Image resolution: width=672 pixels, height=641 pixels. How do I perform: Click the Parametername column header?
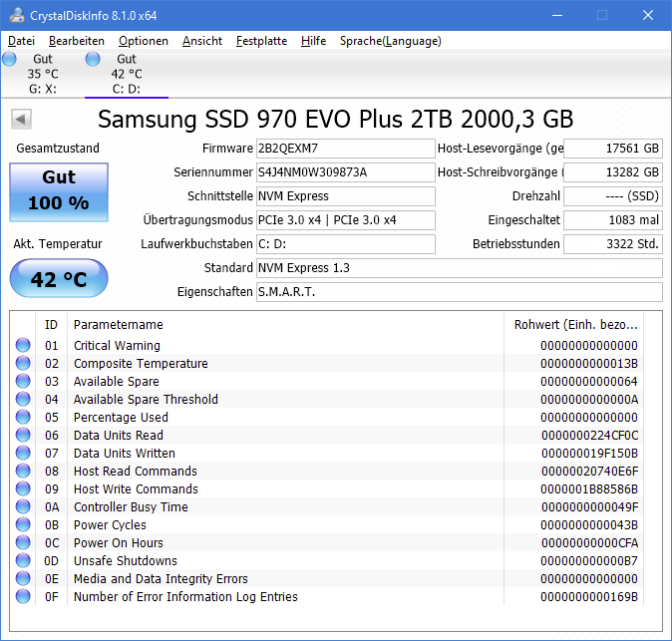(x=285, y=325)
